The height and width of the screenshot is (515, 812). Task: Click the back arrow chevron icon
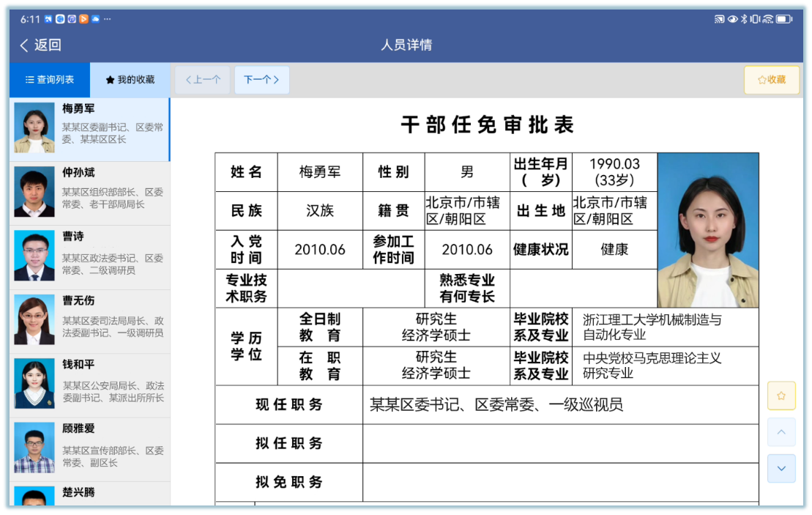(24, 45)
